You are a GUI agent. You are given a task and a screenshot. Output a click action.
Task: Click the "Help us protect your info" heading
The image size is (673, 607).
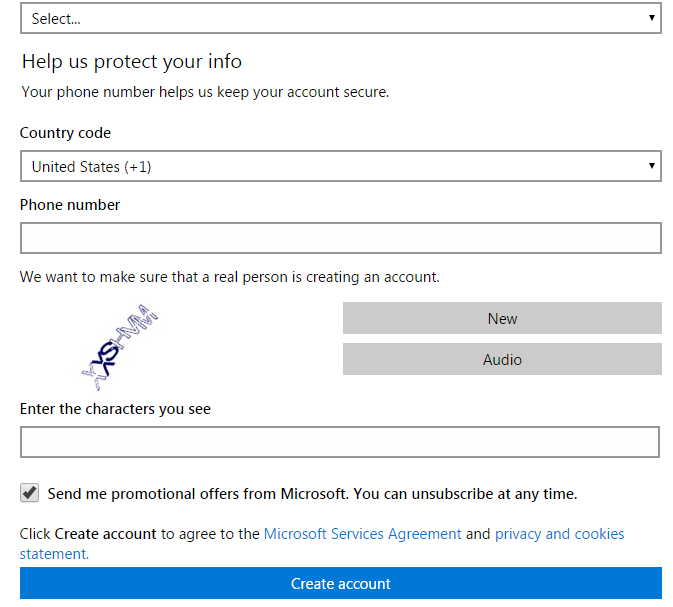pos(132,61)
